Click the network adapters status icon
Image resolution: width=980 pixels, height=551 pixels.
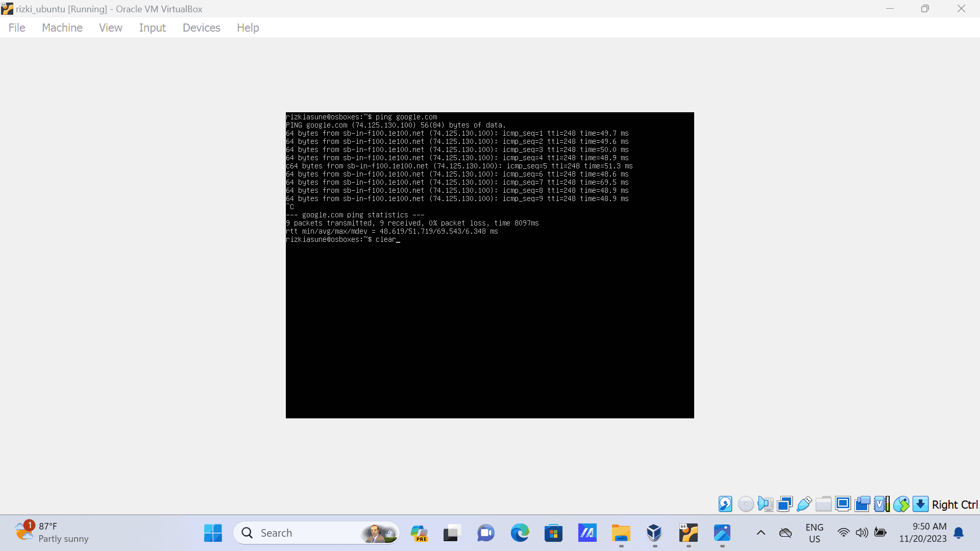pyautogui.click(x=785, y=504)
